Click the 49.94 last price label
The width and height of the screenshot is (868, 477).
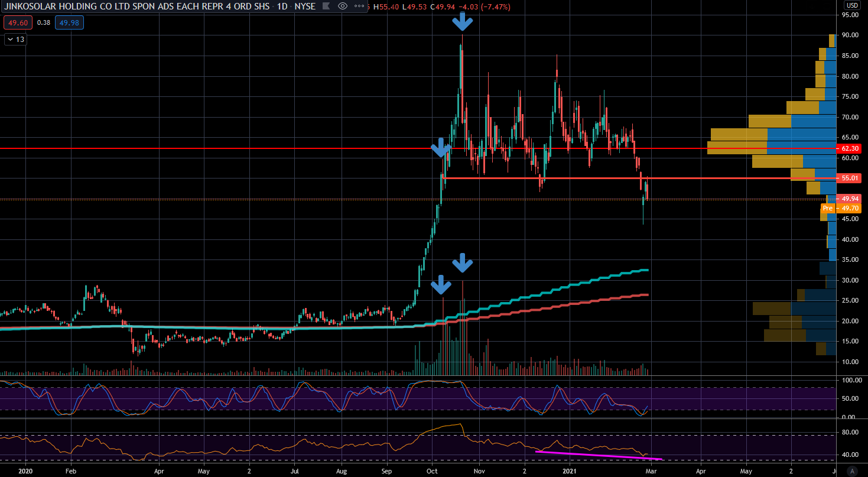click(x=849, y=199)
